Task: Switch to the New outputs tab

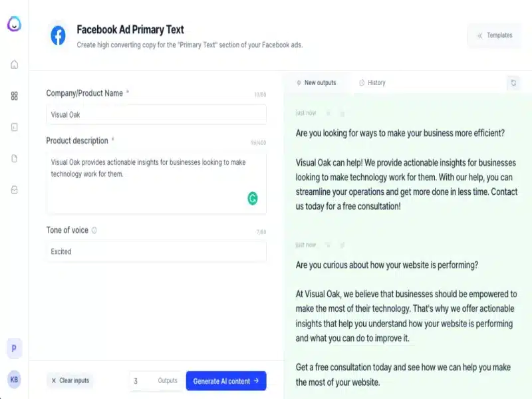Action: (317, 82)
